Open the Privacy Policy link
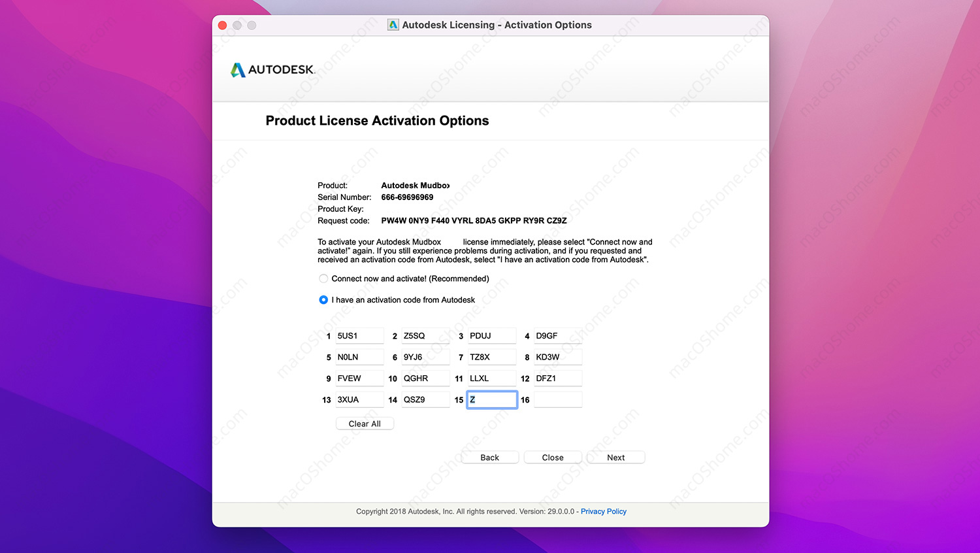 (x=603, y=511)
